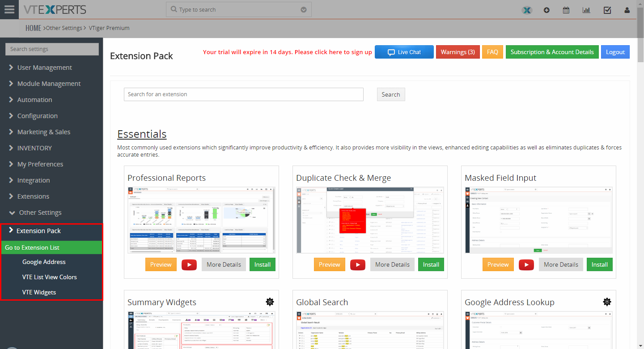The height and width of the screenshot is (349, 644).
Task: Play Duplicate Check & Merge YouTube video
Action: click(x=358, y=264)
